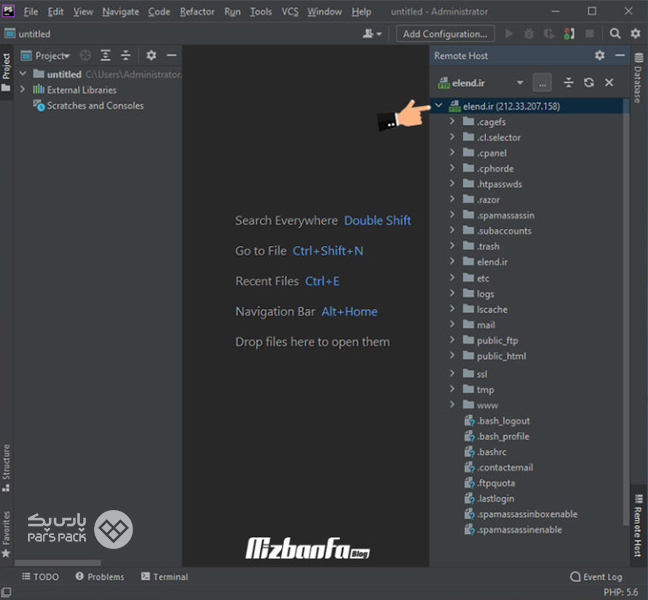The height and width of the screenshot is (600, 648).
Task: Open the Terminal tool window
Action: 164,576
